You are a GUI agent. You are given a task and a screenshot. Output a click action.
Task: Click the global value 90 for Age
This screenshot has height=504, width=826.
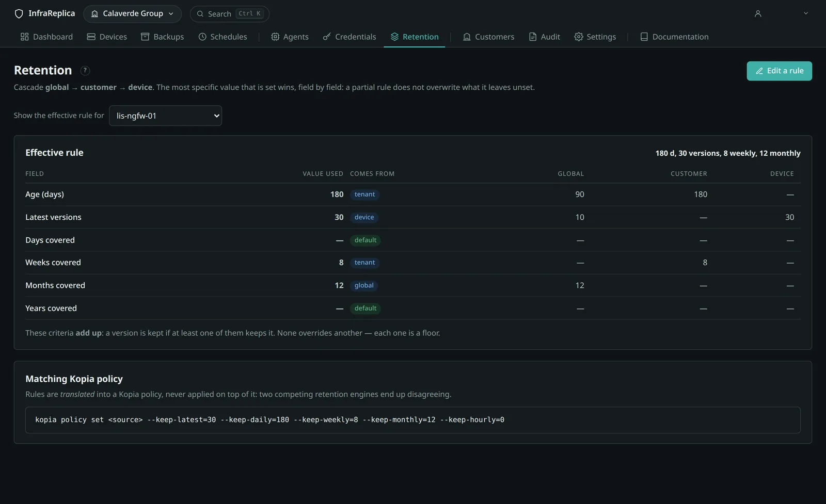tap(580, 194)
